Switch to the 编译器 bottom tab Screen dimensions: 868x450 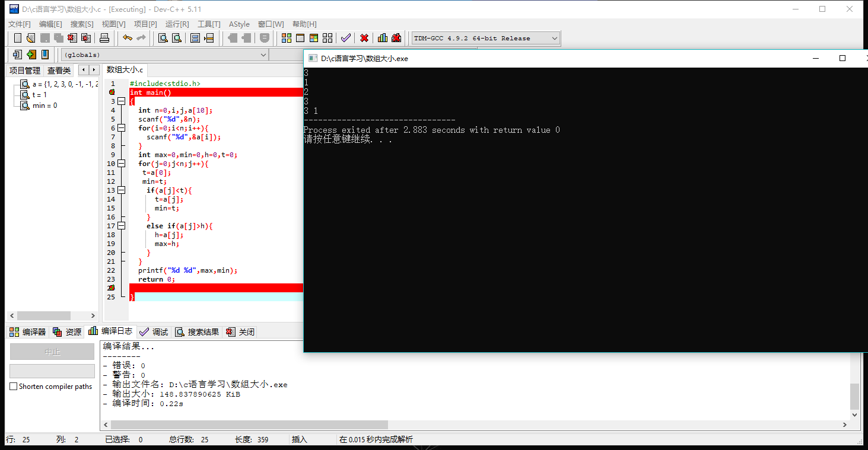coord(27,332)
